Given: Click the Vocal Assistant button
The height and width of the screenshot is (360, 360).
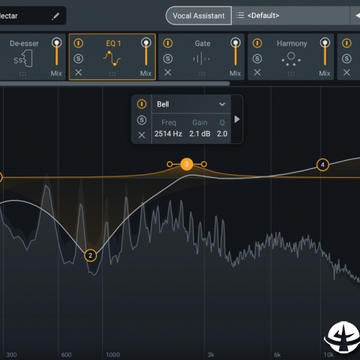Looking at the screenshot, I should (199, 16).
